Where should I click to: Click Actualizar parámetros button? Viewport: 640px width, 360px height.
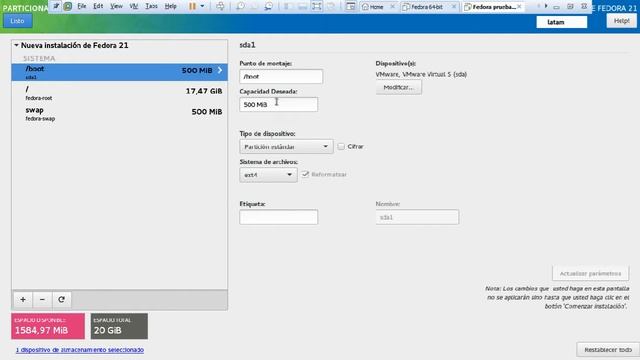coord(590,273)
